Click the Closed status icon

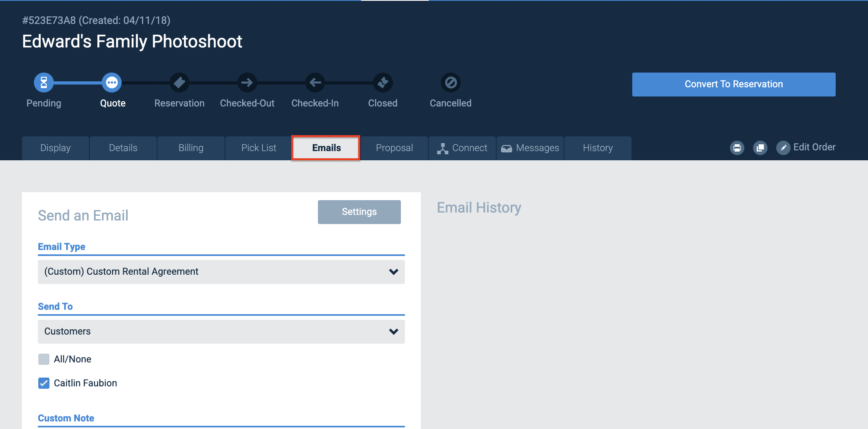(x=383, y=83)
